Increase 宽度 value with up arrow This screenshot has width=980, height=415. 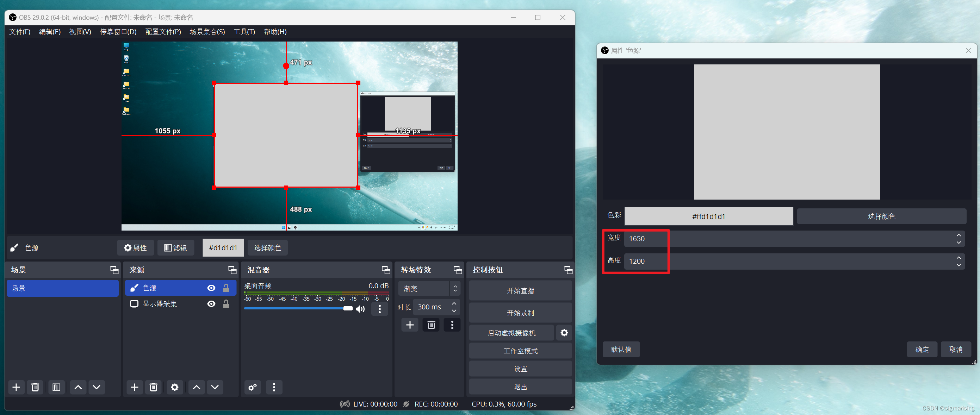coord(959,235)
